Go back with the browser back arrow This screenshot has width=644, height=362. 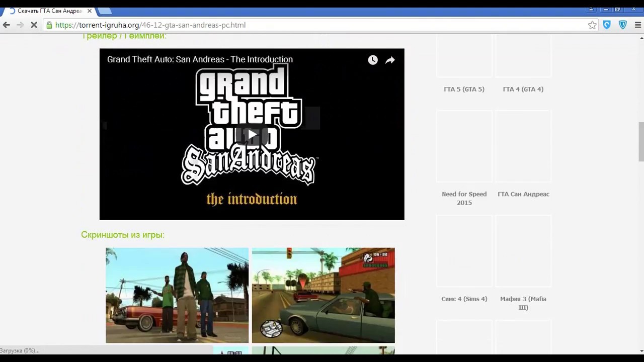pos(7,25)
